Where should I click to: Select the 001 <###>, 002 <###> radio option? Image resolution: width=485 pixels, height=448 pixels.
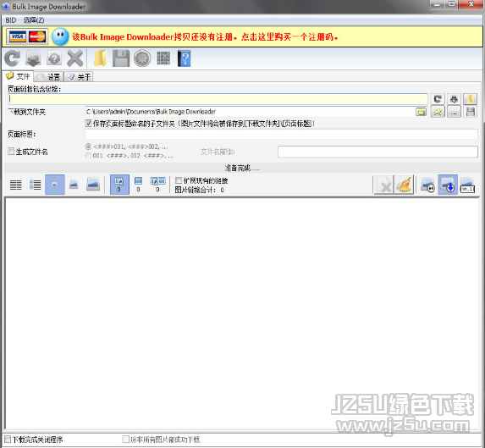pos(89,155)
